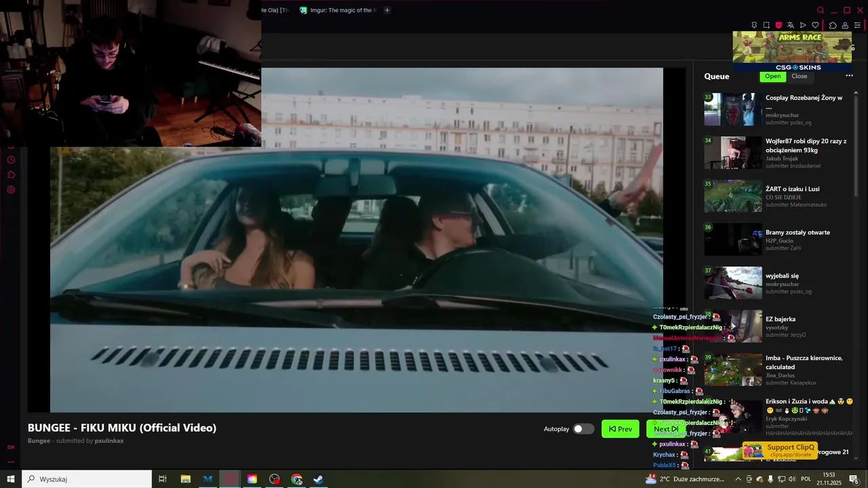Viewport: 868px width, 488px height.
Task: Click the CSG Skins Arms Race banner
Action: tap(792, 52)
